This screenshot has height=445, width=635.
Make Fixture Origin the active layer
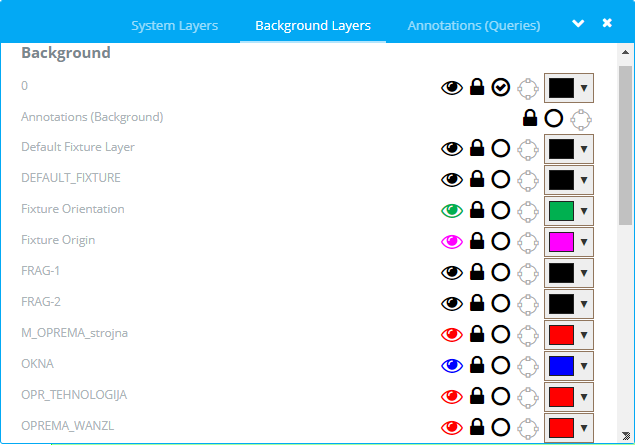pyautogui.click(x=501, y=242)
